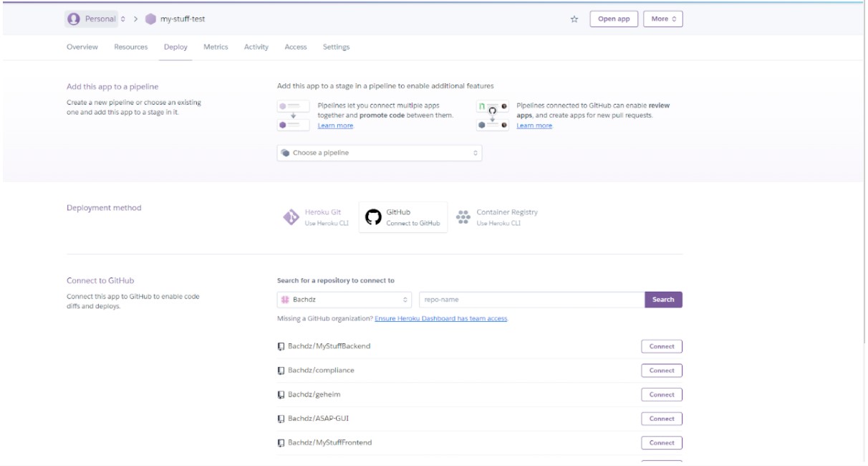
Task: Open the Personal account switcher dropdown
Action: point(97,19)
